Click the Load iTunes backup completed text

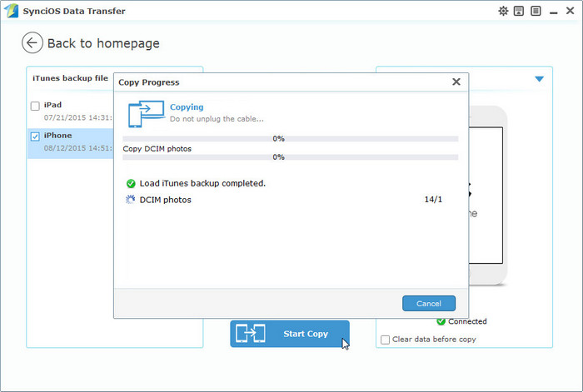(202, 183)
